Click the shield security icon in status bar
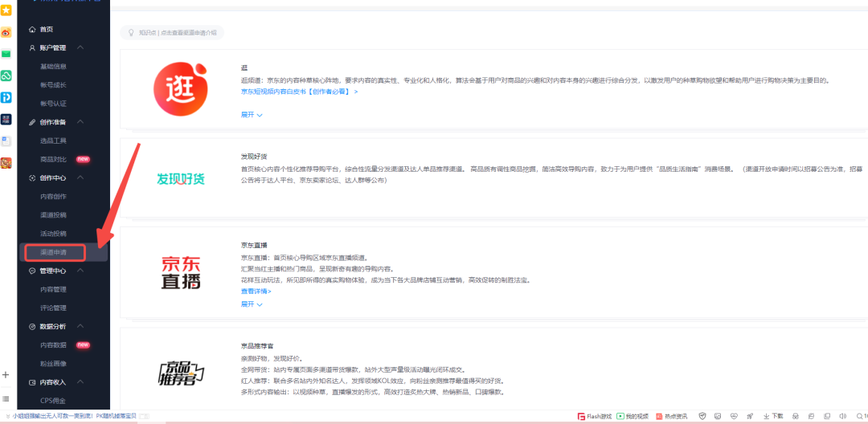The image size is (868, 424). tap(702, 416)
